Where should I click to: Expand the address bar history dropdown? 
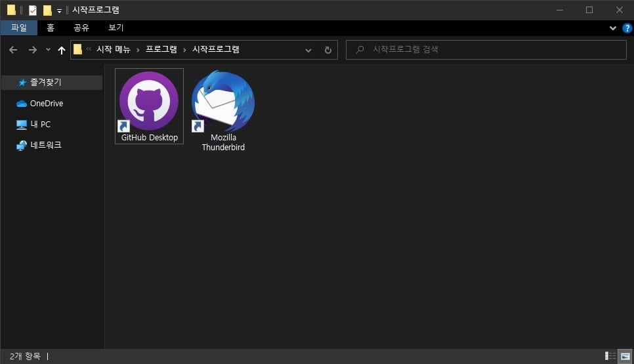pyautogui.click(x=308, y=50)
